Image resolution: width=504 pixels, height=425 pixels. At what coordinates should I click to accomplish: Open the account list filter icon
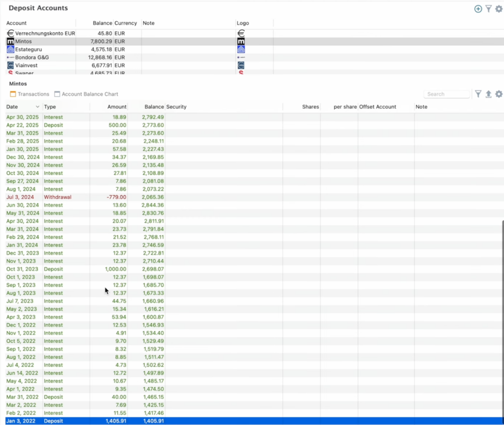[x=489, y=9]
